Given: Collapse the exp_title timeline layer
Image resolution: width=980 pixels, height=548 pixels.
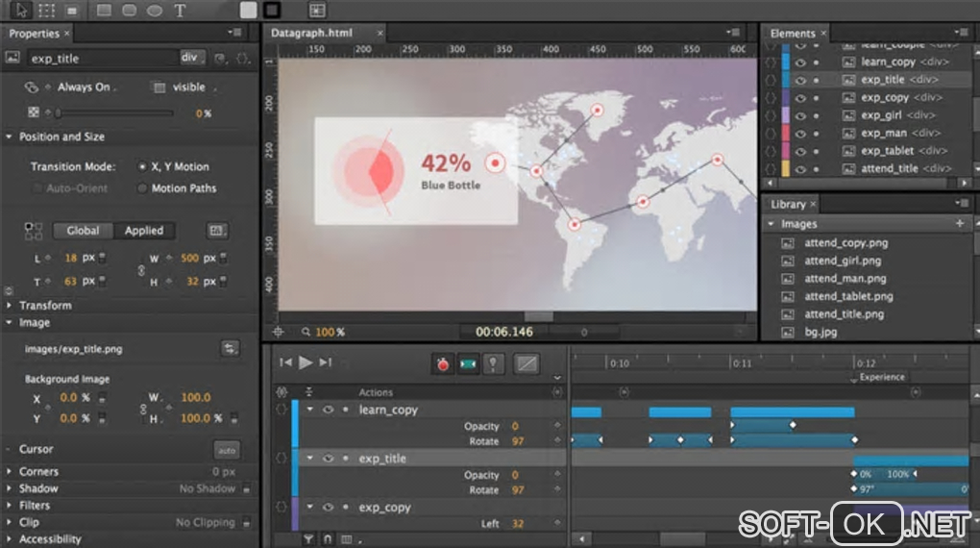Looking at the screenshot, I should 310,459.
